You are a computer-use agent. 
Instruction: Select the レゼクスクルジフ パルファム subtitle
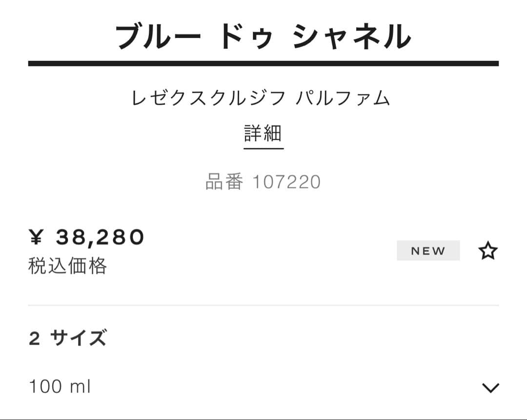263,98
